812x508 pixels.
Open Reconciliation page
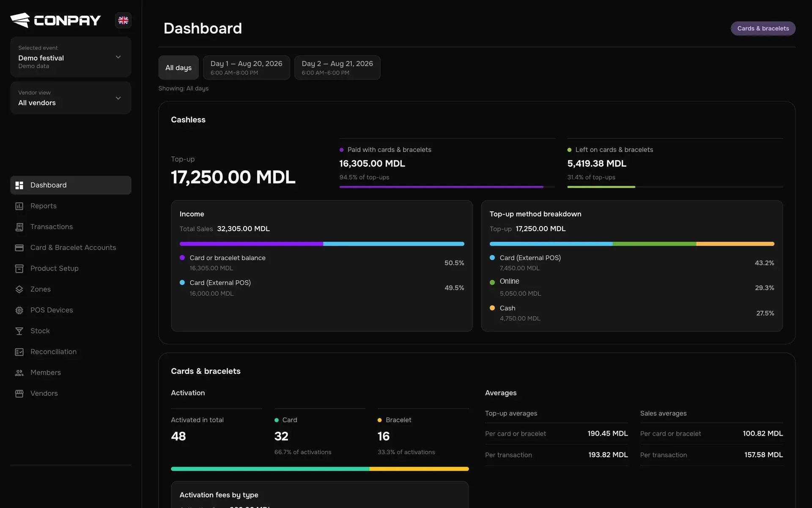coord(71,351)
